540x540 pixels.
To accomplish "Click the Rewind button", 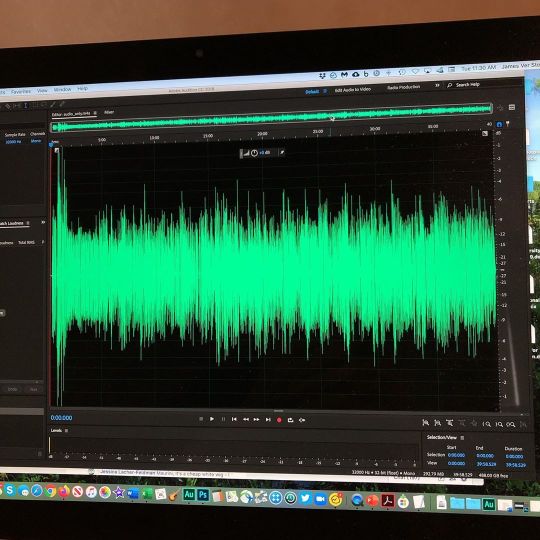I will (246, 419).
